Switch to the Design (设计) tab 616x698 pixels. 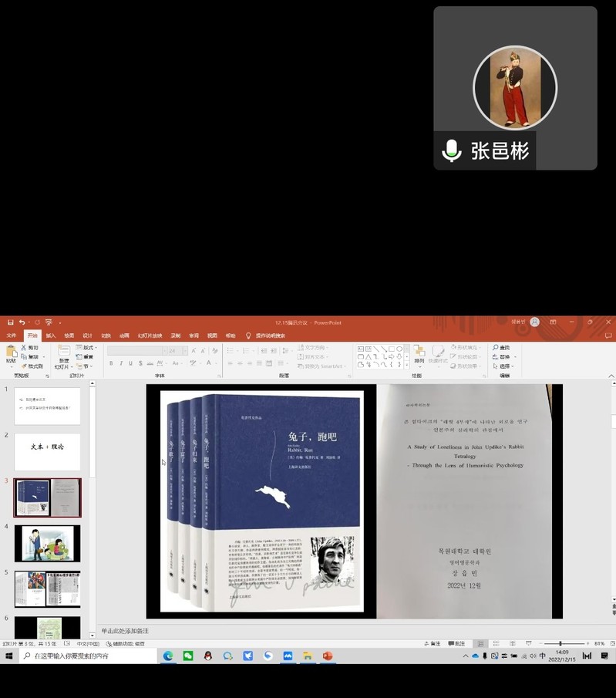(x=88, y=336)
